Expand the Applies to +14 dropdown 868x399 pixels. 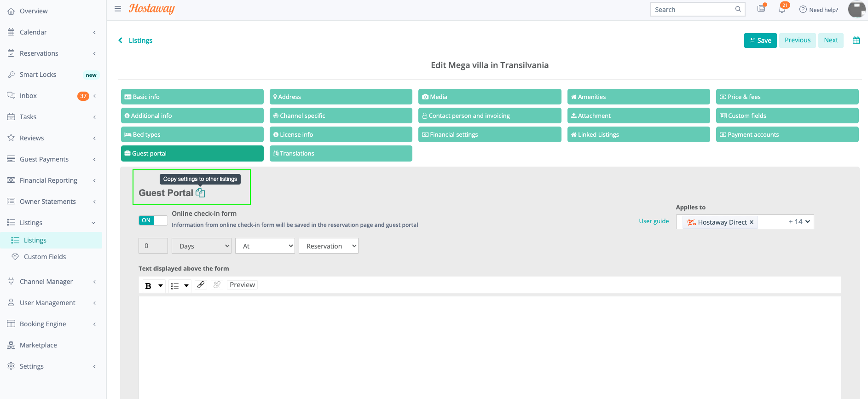[799, 222]
